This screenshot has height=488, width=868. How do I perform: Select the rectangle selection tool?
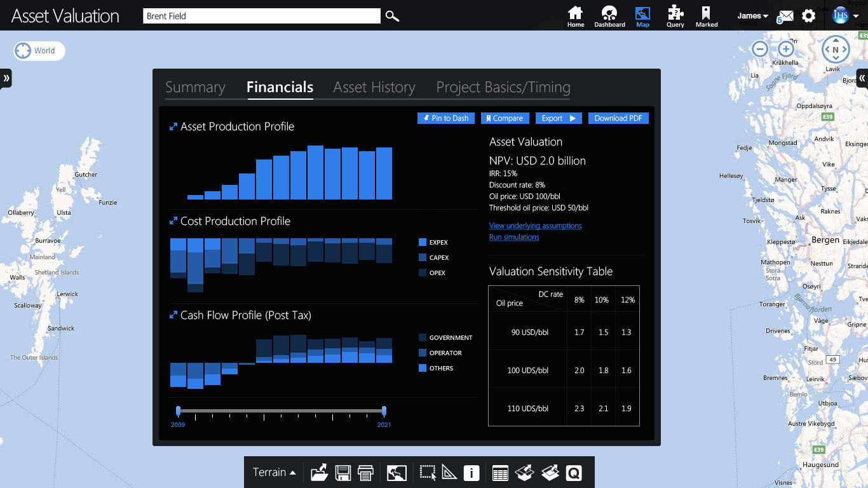pos(428,473)
